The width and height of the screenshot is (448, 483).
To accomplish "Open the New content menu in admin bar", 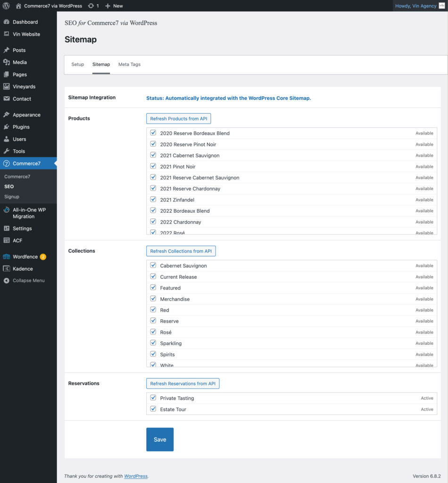I will [114, 6].
